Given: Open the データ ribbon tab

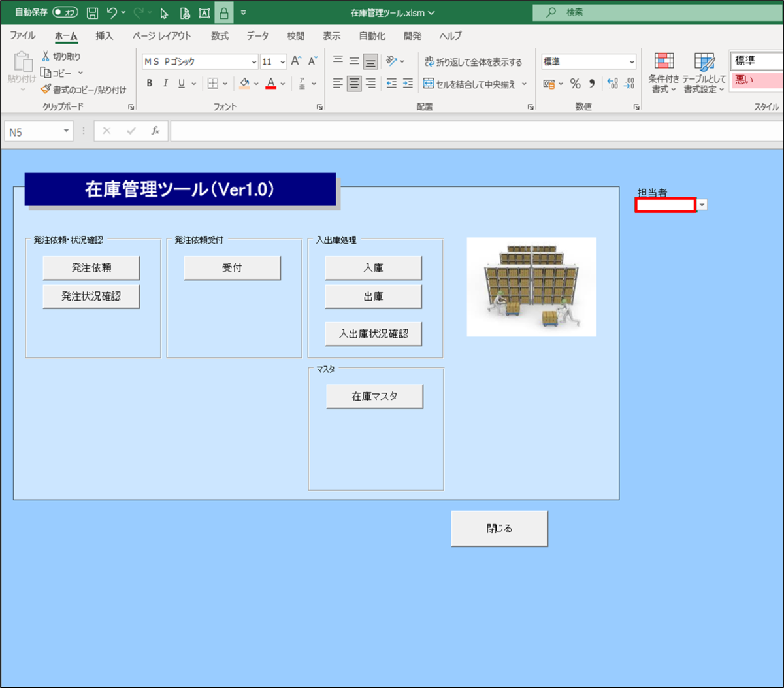Looking at the screenshot, I should click(257, 36).
